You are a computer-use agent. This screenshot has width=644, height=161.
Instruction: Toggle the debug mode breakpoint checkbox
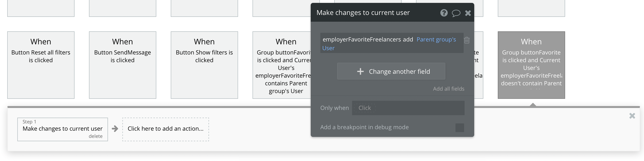[x=460, y=127]
